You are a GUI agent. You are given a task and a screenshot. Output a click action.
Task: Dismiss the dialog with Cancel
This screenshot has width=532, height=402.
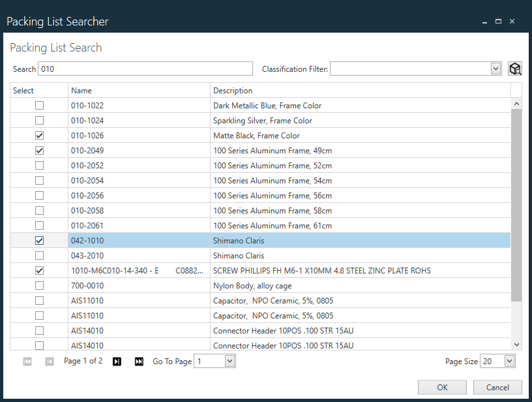(497, 387)
